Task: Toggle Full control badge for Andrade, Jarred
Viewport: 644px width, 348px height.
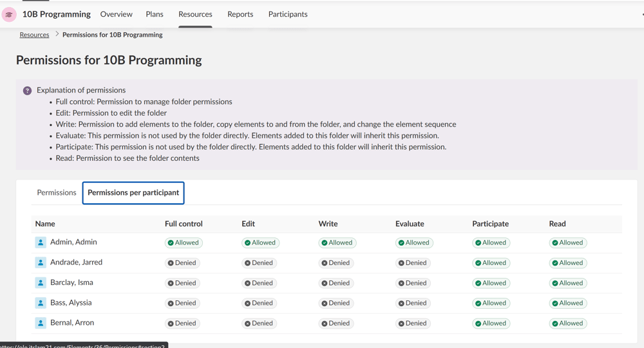Action: pos(182,263)
